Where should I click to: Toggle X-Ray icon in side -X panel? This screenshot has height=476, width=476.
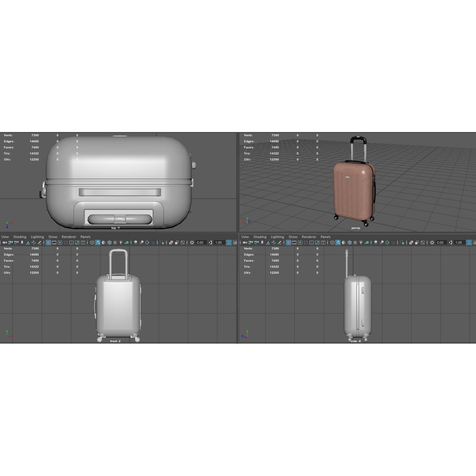(411, 243)
